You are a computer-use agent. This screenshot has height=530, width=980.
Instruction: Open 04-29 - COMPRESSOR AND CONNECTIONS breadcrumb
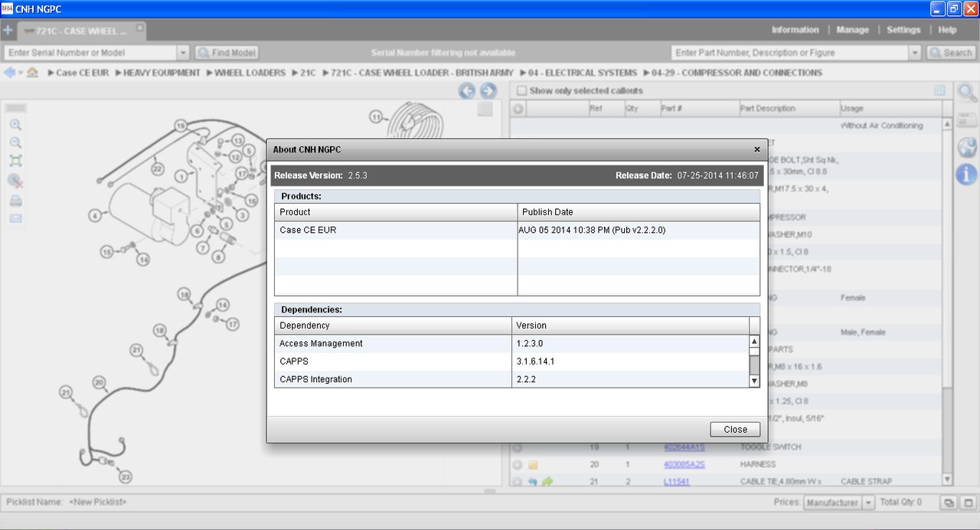(737, 73)
